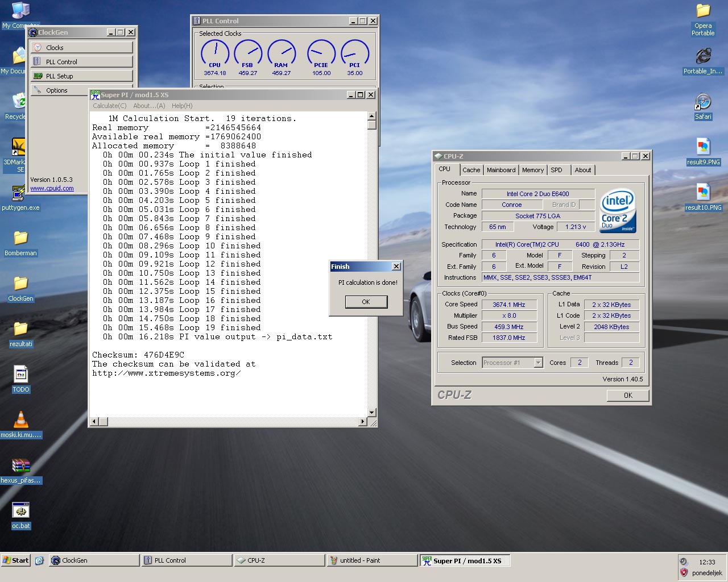Close the Finish dialog with X
This screenshot has width=728, height=582.
tap(396, 267)
